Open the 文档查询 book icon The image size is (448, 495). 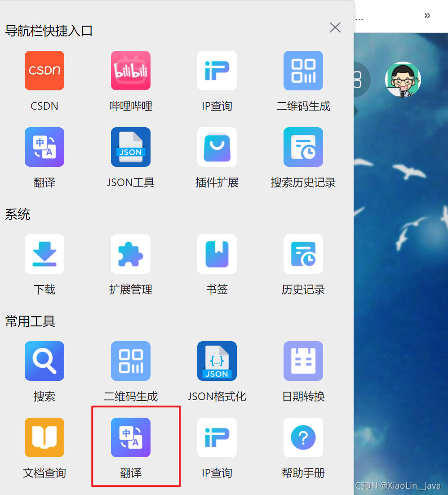[44, 437]
